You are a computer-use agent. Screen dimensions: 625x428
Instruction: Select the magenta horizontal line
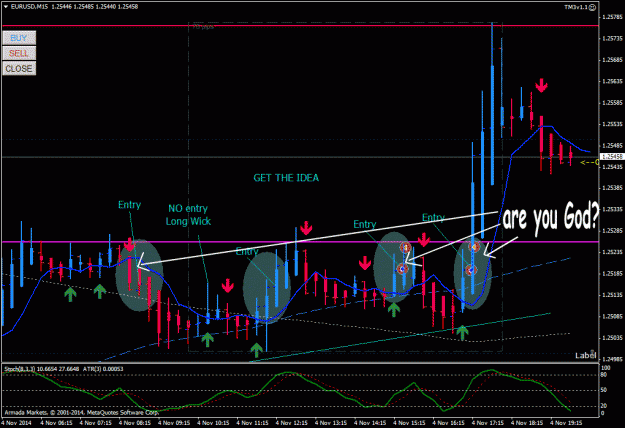click(300, 242)
